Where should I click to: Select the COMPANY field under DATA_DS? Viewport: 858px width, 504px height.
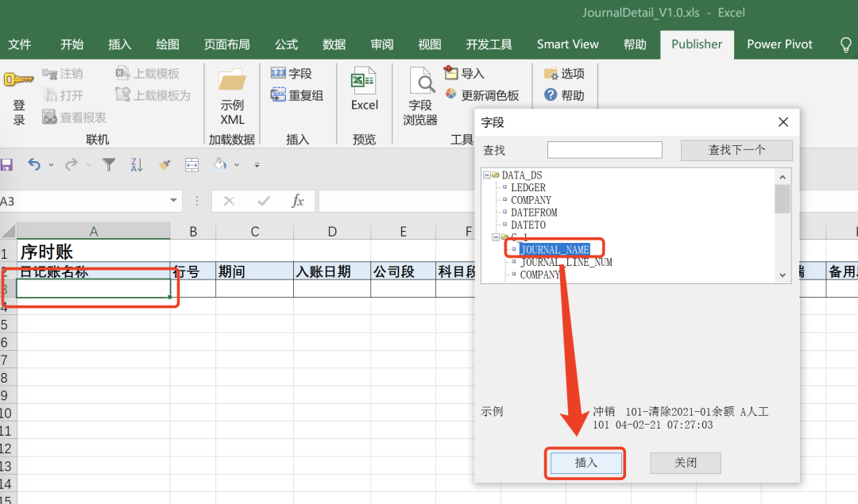531,200
